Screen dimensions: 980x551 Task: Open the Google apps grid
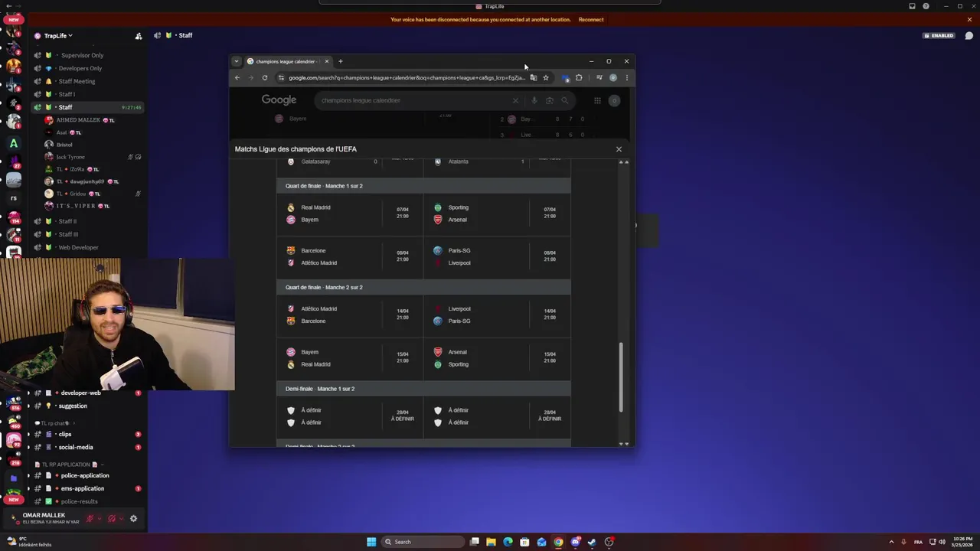point(597,100)
